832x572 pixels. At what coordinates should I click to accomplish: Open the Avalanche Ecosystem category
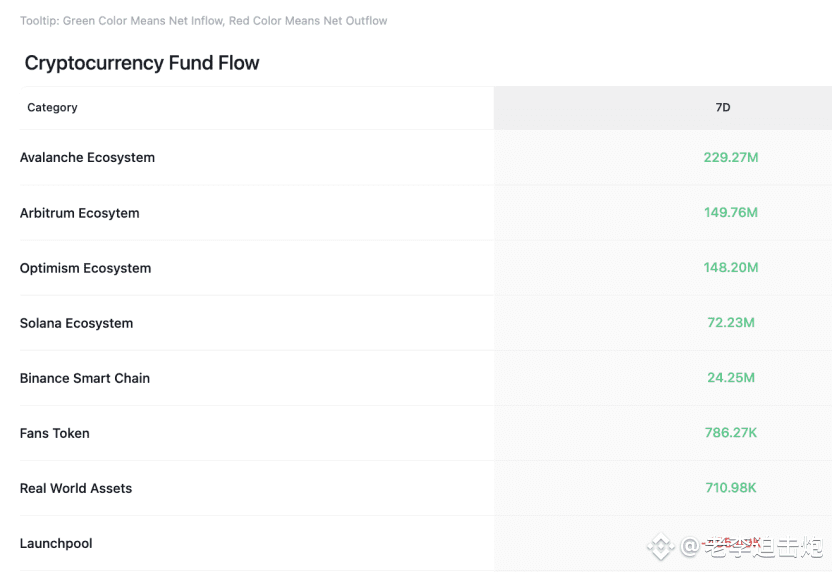pyautogui.click(x=87, y=158)
